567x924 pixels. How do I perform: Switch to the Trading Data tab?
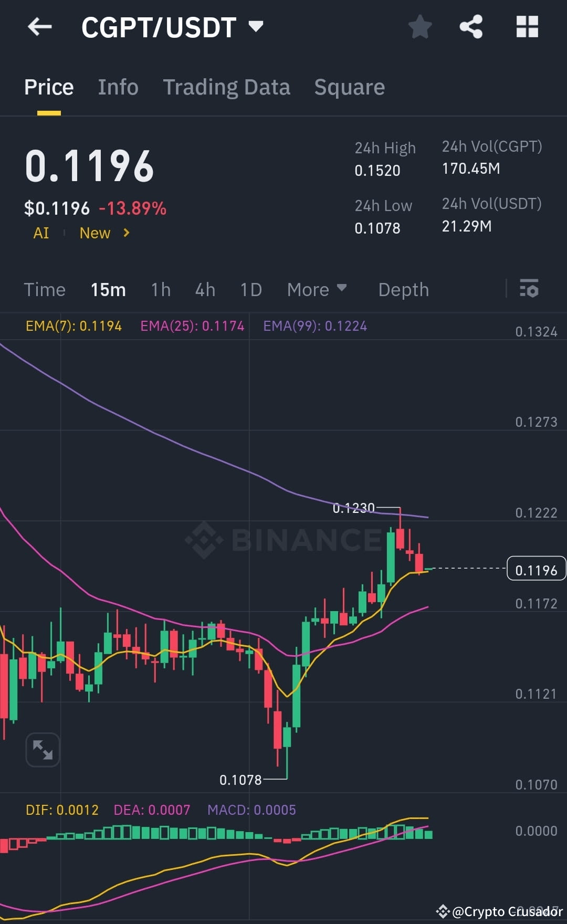pos(227,87)
